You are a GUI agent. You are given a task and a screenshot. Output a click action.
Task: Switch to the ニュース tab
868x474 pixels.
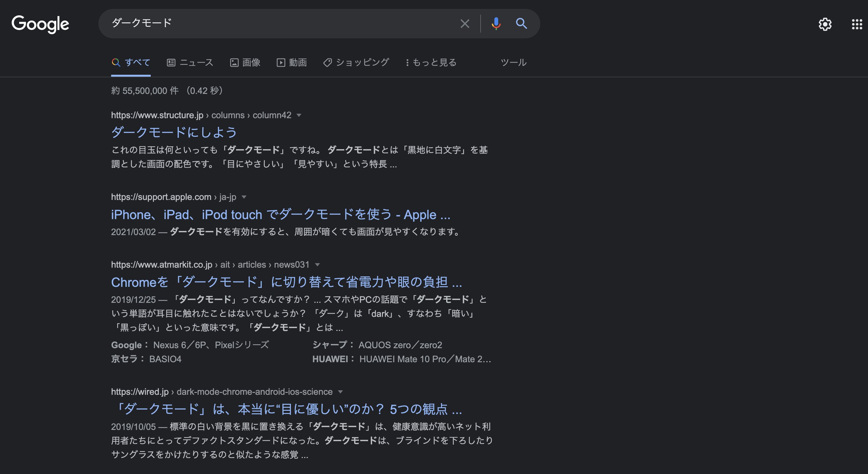(190, 62)
